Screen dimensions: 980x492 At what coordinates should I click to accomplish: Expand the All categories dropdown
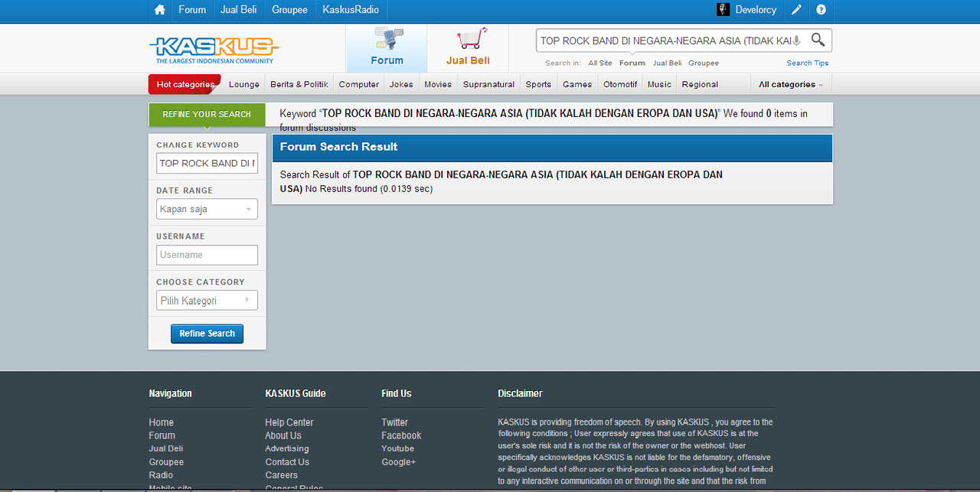791,84
